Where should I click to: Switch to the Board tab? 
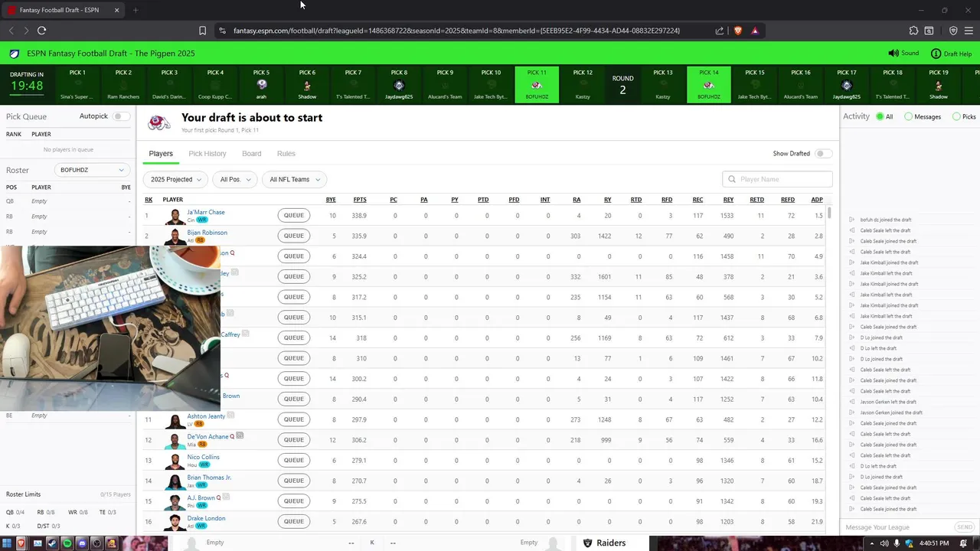click(x=252, y=154)
